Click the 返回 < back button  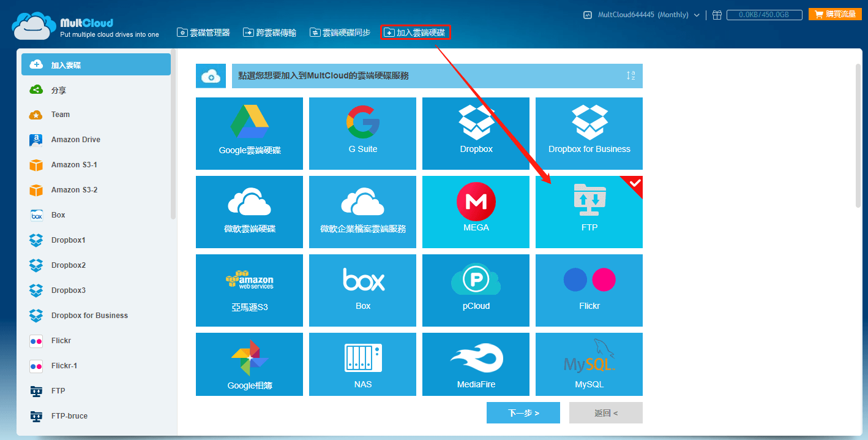(x=606, y=413)
